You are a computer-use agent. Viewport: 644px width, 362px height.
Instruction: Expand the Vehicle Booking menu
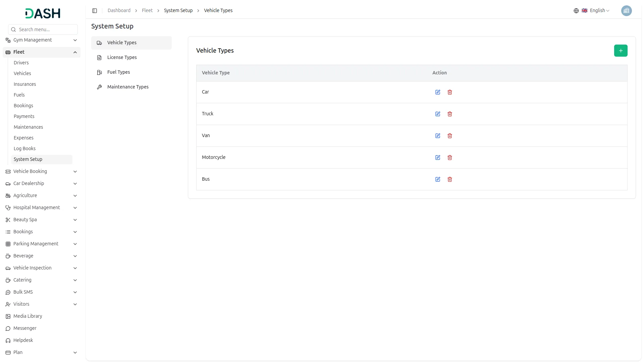42,171
